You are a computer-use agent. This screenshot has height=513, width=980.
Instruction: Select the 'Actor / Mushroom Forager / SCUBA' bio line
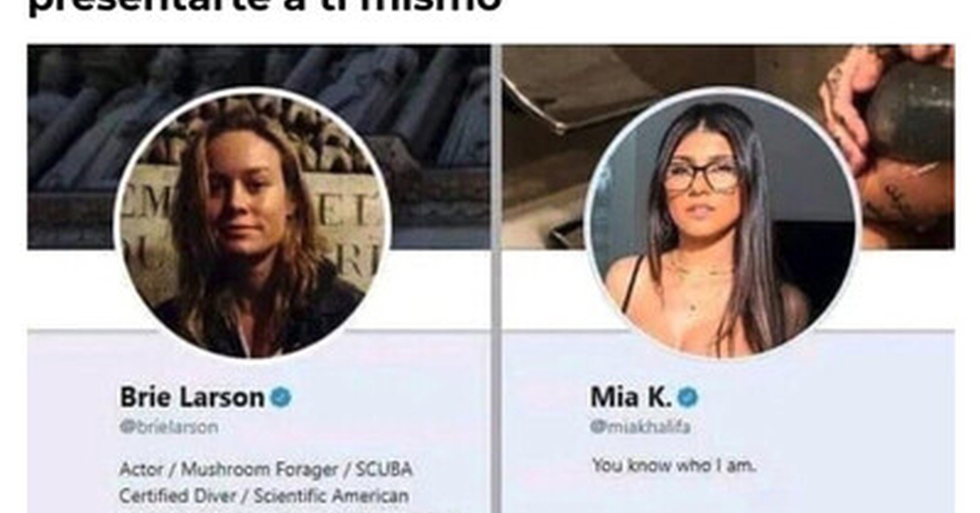click(x=266, y=470)
